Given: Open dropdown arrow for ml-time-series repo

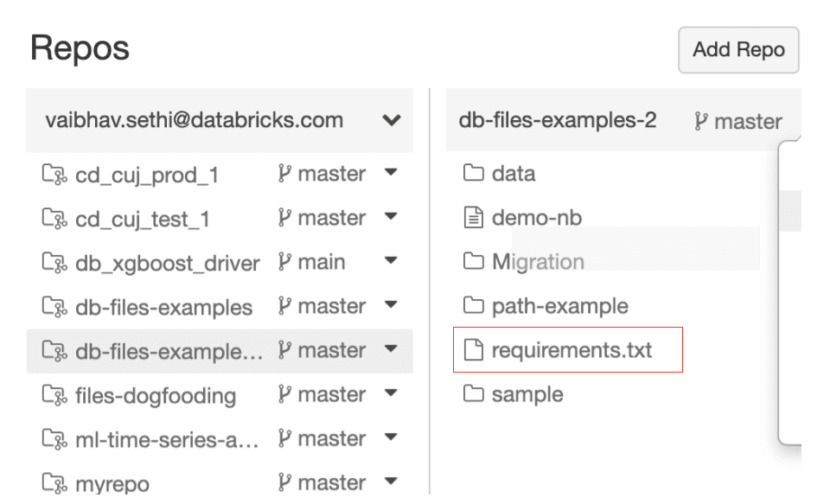Looking at the screenshot, I should [x=391, y=438].
